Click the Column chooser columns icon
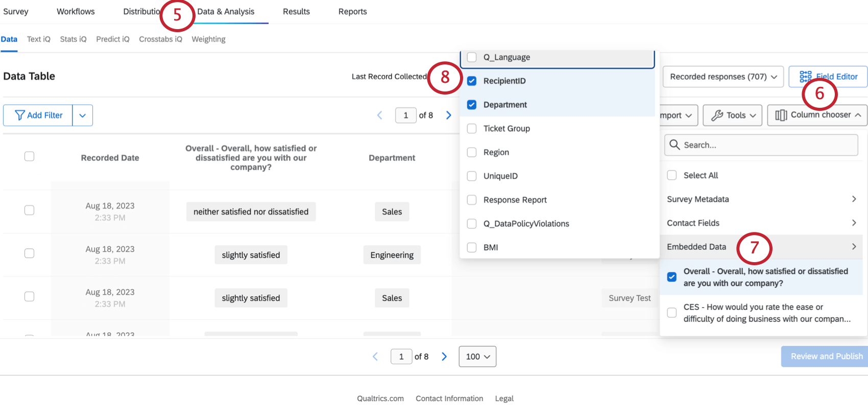868x418 pixels. 781,115
